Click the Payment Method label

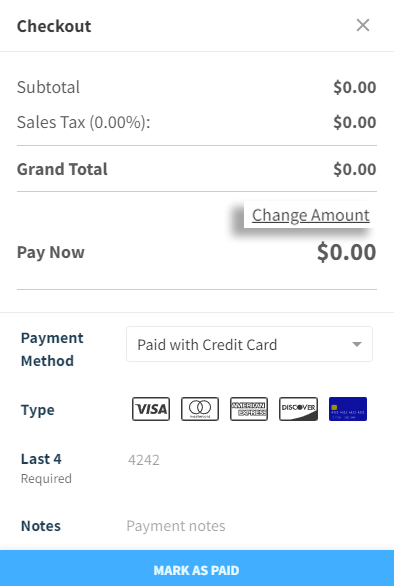point(52,349)
